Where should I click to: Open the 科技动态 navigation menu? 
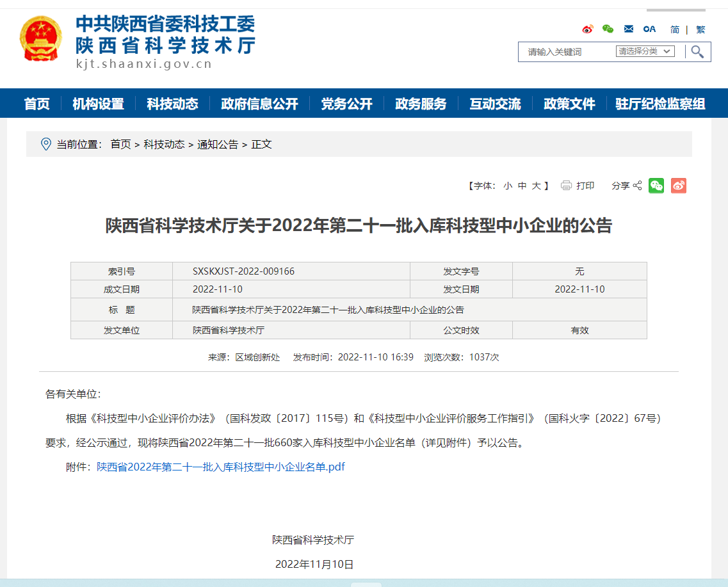click(x=172, y=104)
